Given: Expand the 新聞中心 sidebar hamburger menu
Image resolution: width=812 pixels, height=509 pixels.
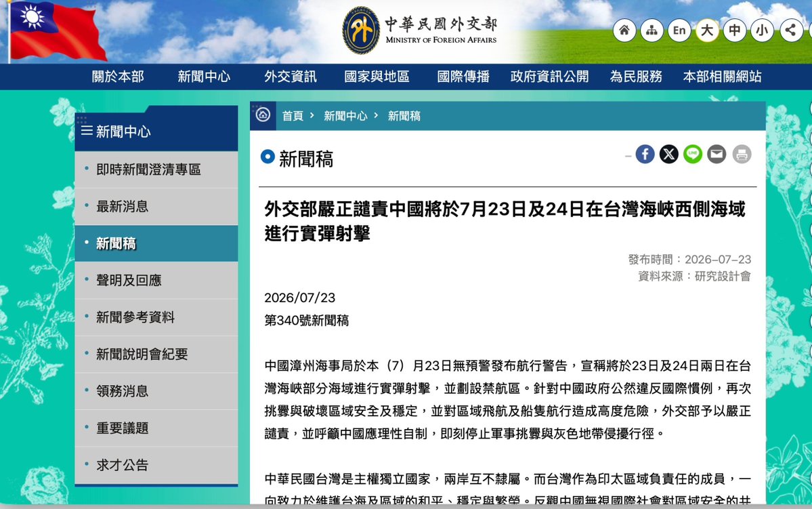Looking at the screenshot, I should click(87, 131).
